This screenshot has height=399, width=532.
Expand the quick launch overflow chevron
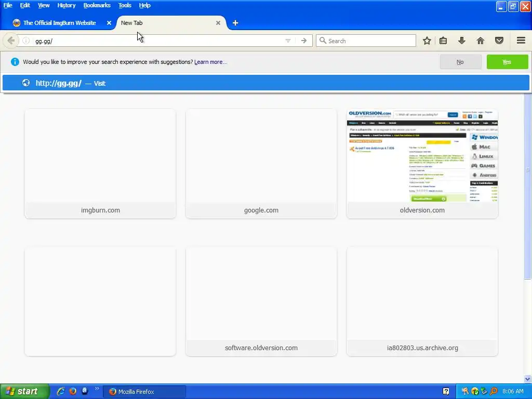97,389
